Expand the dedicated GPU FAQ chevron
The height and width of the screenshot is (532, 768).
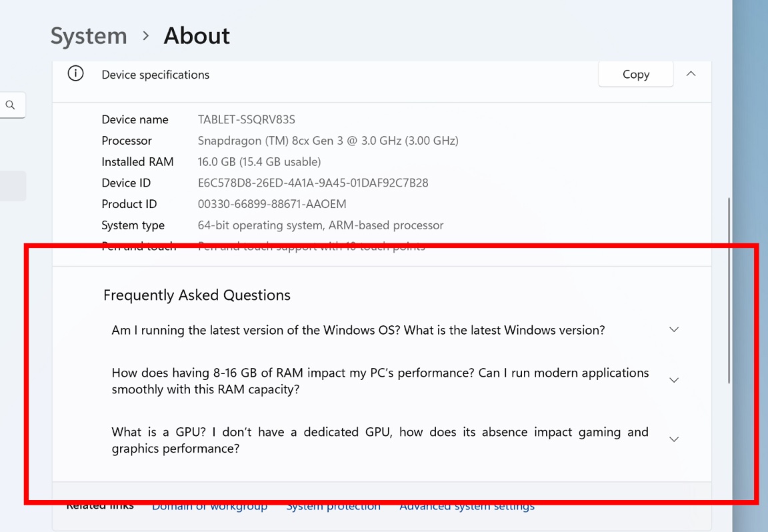tap(674, 439)
